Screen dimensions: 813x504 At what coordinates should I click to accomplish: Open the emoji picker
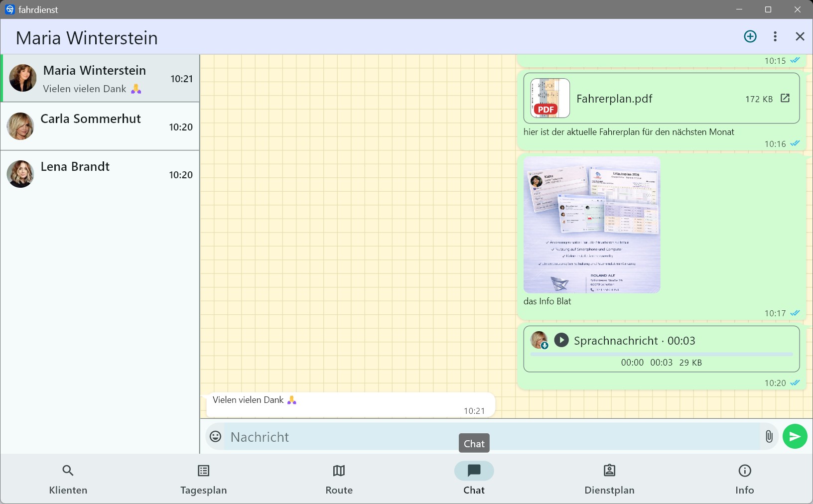pyautogui.click(x=216, y=436)
